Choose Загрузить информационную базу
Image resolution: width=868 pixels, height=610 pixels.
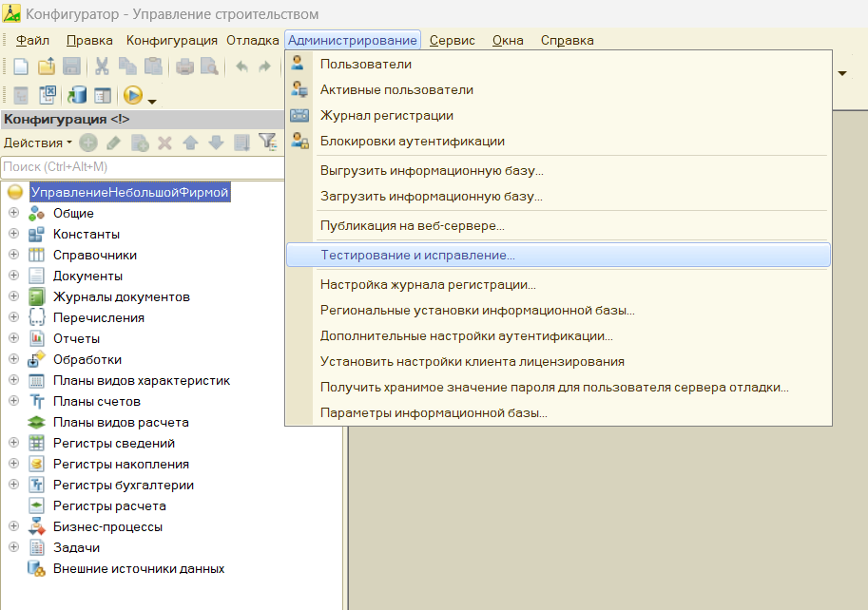tap(559, 197)
